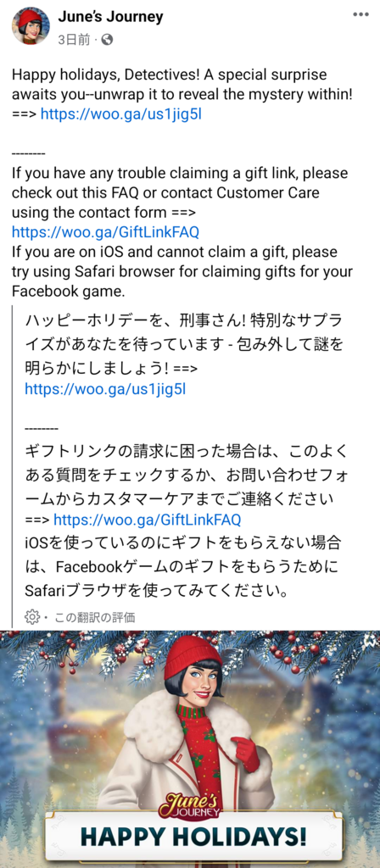380x868 pixels.
Task: Click June's red hat in image
Action: (x=193, y=659)
